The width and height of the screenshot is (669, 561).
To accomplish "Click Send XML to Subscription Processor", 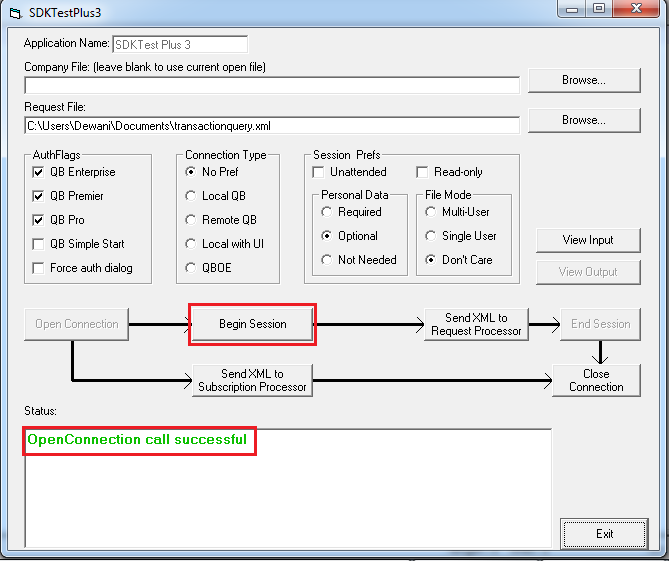I will tap(253, 381).
